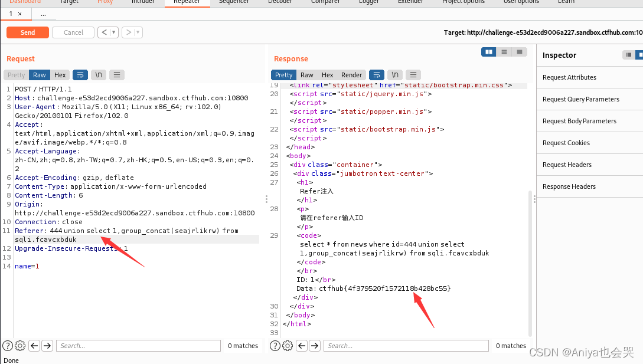643x364 pixels.
Task: Click the Cancel button
Action: [73, 32]
